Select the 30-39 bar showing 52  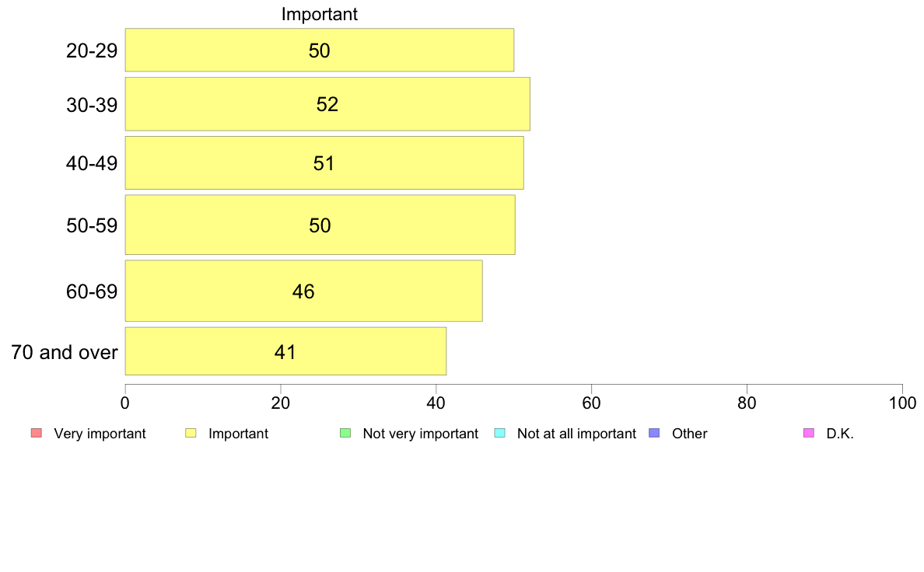327,103
